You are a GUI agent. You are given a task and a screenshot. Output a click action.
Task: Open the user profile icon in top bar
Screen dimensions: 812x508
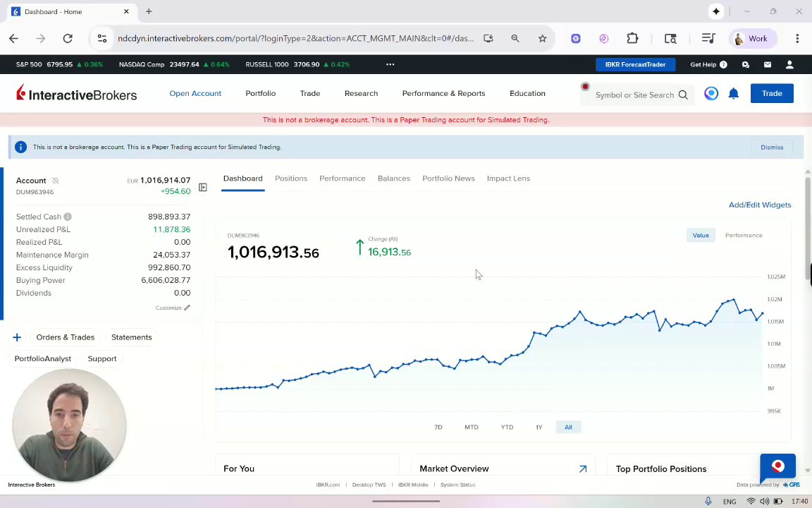(789, 64)
